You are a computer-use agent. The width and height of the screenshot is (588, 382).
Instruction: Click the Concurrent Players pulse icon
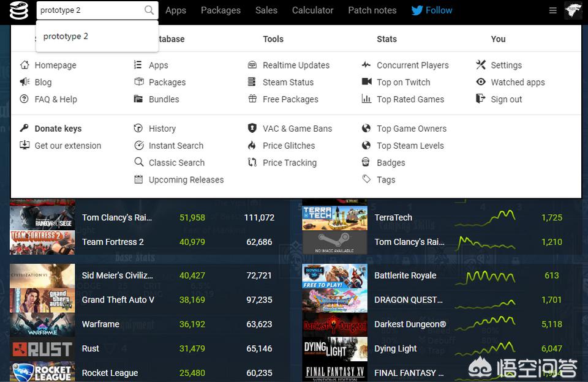coord(366,64)
